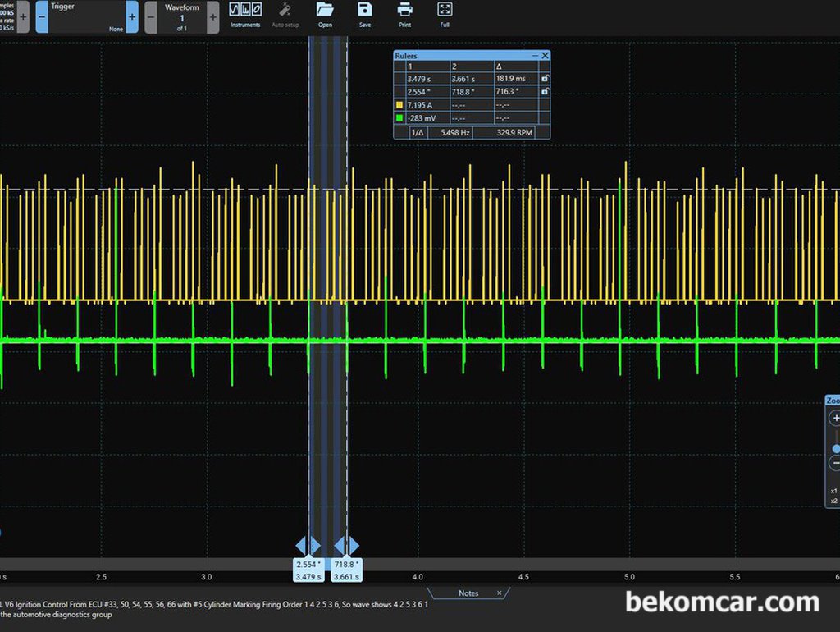Click the Zoom panel minus icon

coord(834,463)
